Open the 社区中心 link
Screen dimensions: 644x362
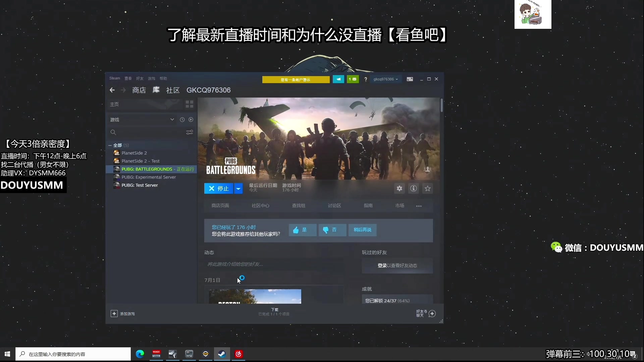tap(261, 206)
